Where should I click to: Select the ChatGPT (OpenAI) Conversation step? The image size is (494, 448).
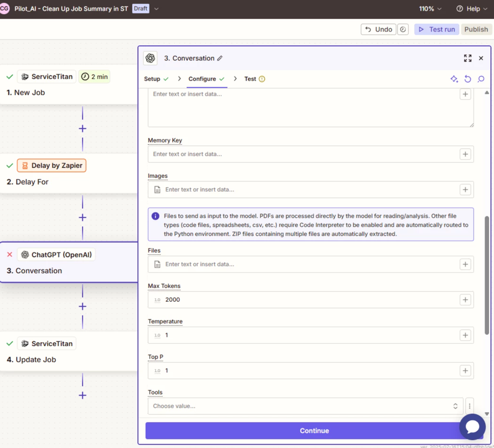coord(69,262)
